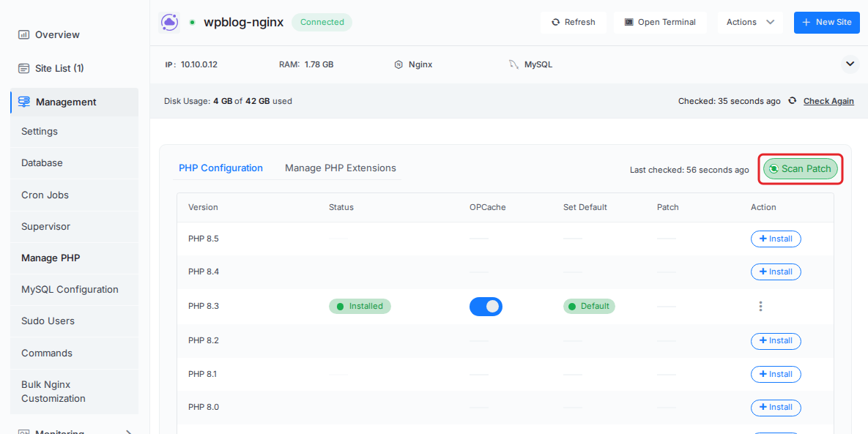Screen dimensions: 868x434
Task: Click the purple cloud server logo
Action: [x=169, y=23]
